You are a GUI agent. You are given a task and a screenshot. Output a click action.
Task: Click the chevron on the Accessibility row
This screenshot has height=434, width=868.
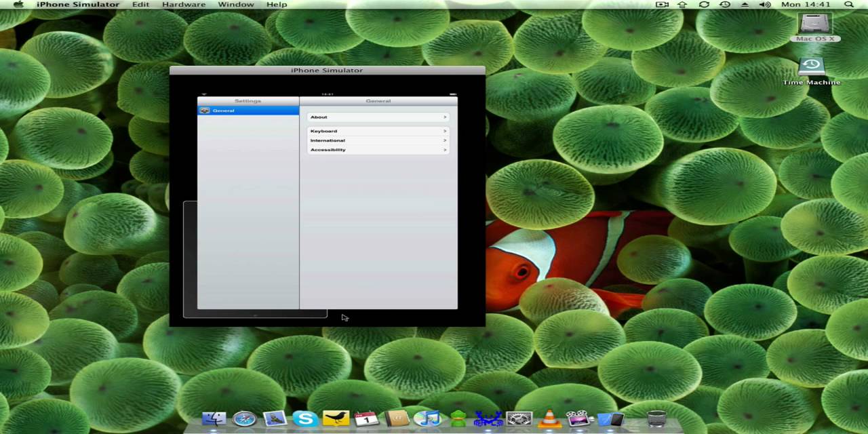point(445,150)
